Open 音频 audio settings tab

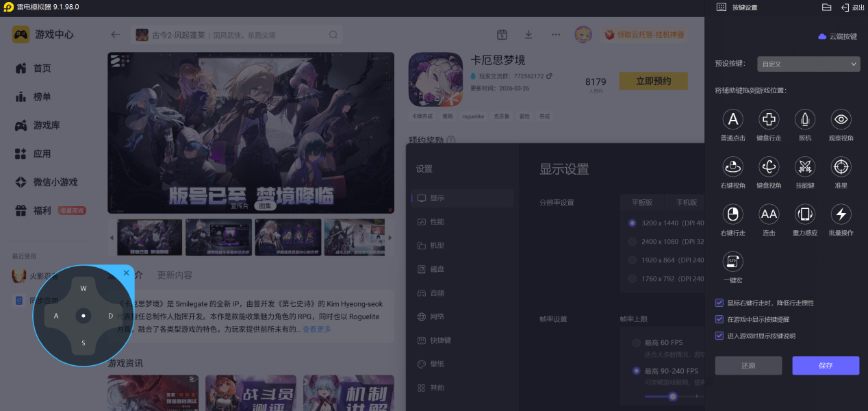pos(462,292)
